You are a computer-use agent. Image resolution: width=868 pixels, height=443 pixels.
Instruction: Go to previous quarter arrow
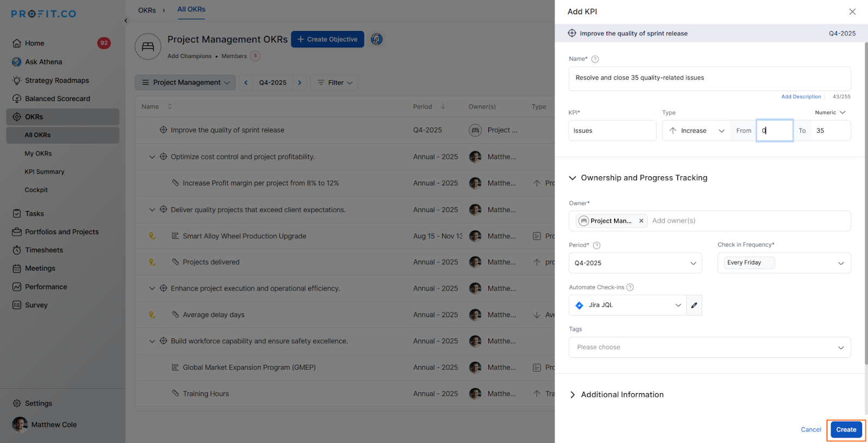click(x=246, y=82)
